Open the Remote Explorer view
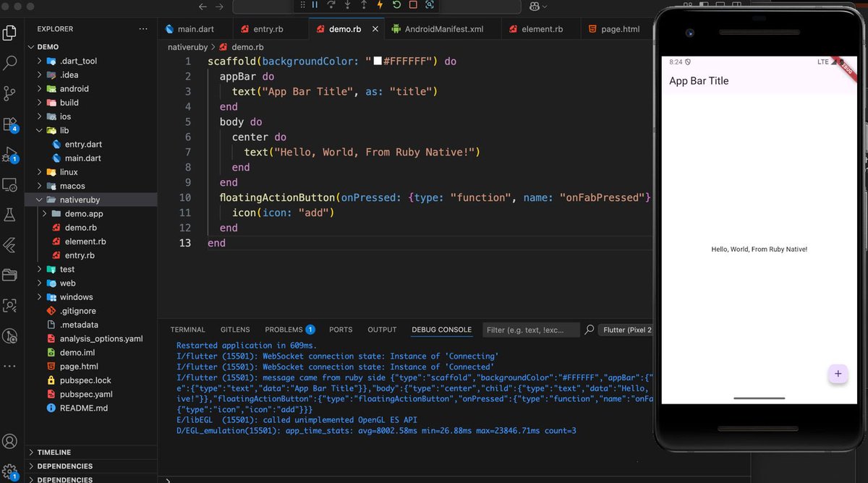Viewport: 868px width, 483px height. [10, 185]
